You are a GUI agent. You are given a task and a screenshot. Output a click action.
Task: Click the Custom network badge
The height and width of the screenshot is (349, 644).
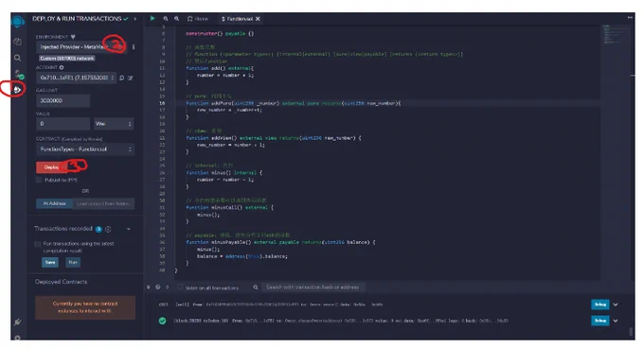pyautogui.click(x=67, y=59)
